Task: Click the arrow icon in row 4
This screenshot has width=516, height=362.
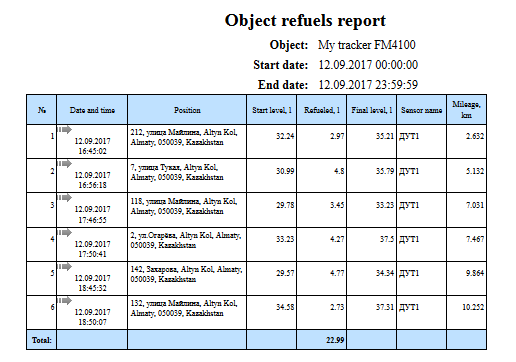Action: point(65,232)
